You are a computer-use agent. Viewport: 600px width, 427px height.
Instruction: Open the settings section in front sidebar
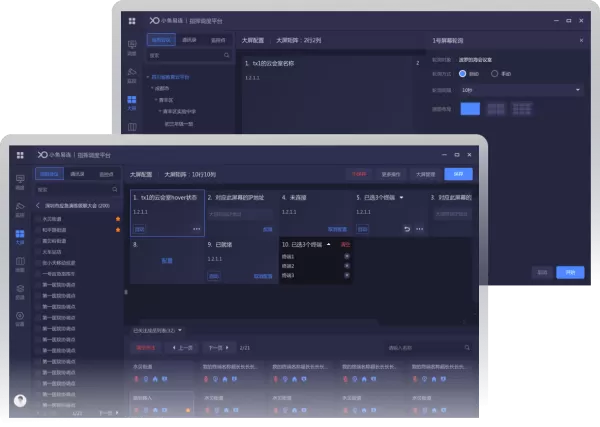pyautogui.click(x=20, y=319)
